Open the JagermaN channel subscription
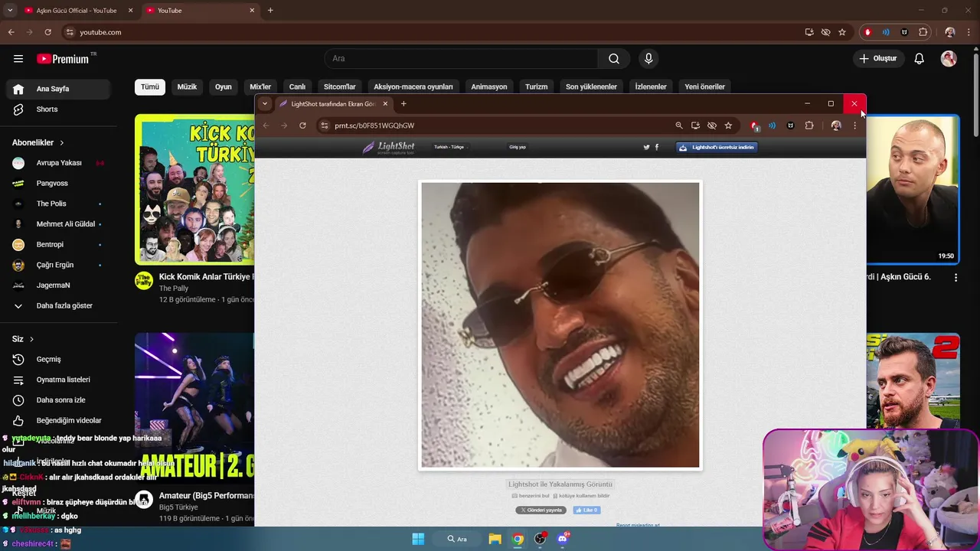The width and height of the screenshot is (980, 551). point(58,285)
